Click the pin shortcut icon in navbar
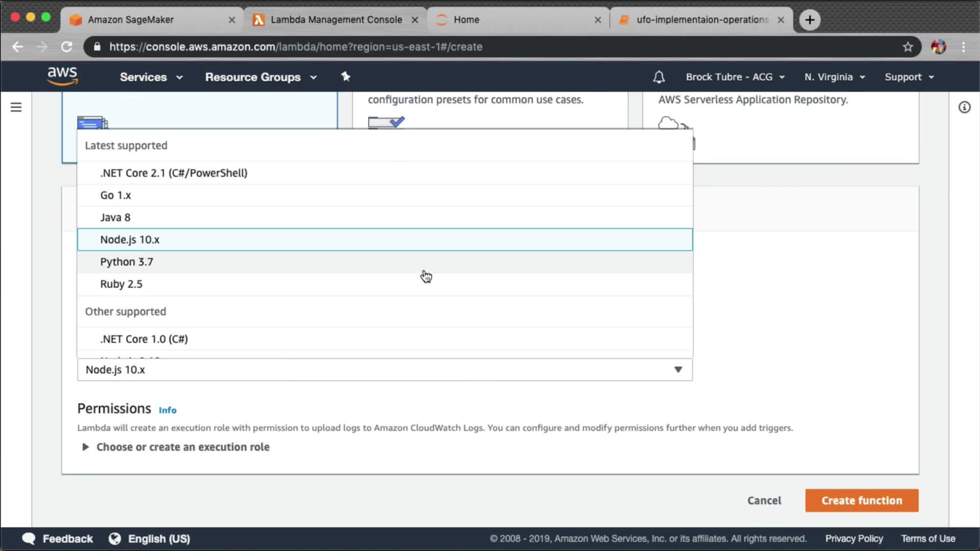Screen dimensions: 980x551 coord(346,77)
